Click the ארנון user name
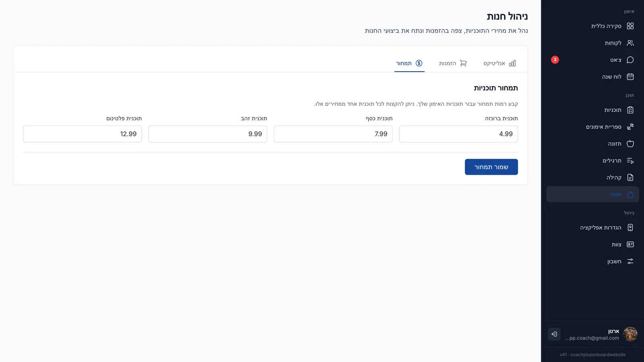This screenshot has height=362, width=644. coord(613,331)
